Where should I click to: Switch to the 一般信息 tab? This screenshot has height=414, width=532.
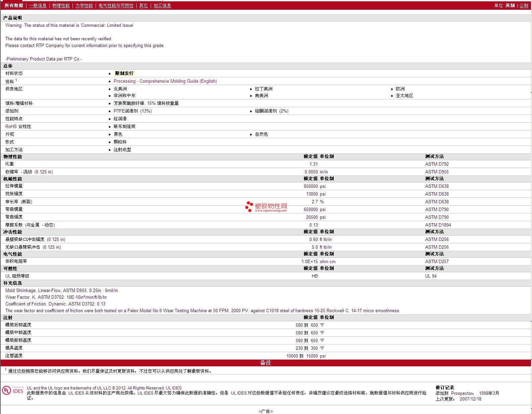coord(38,6)
